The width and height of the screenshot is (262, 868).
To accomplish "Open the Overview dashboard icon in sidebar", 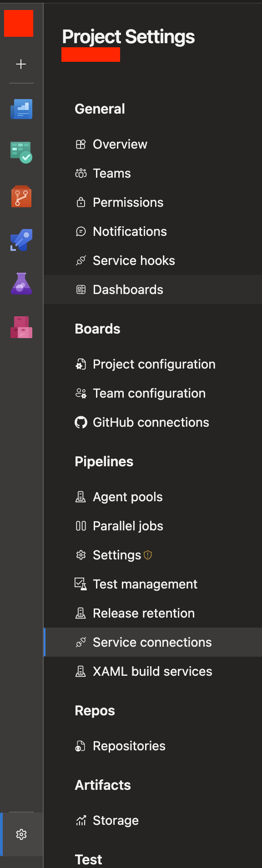I will (x=21, y=109).
